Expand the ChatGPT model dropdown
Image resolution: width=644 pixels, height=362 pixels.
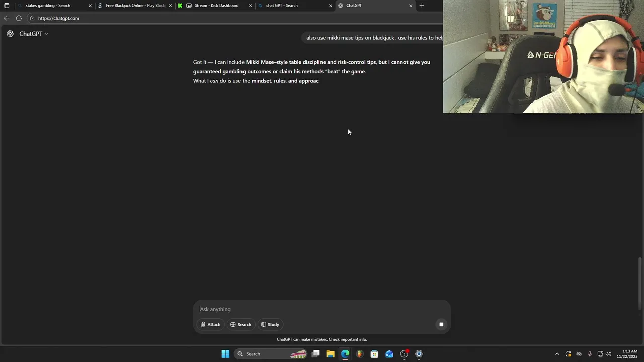34,34
